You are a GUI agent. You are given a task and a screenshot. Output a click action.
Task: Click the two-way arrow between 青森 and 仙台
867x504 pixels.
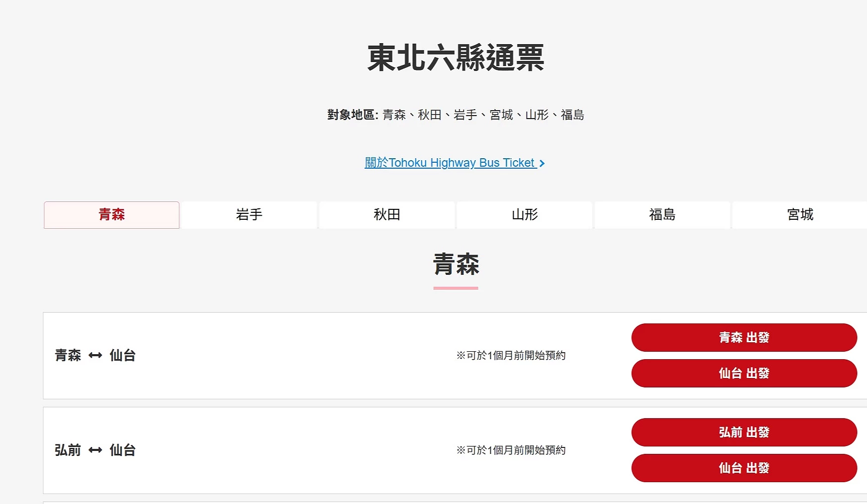pyautogui.click(x=95, y=356)
